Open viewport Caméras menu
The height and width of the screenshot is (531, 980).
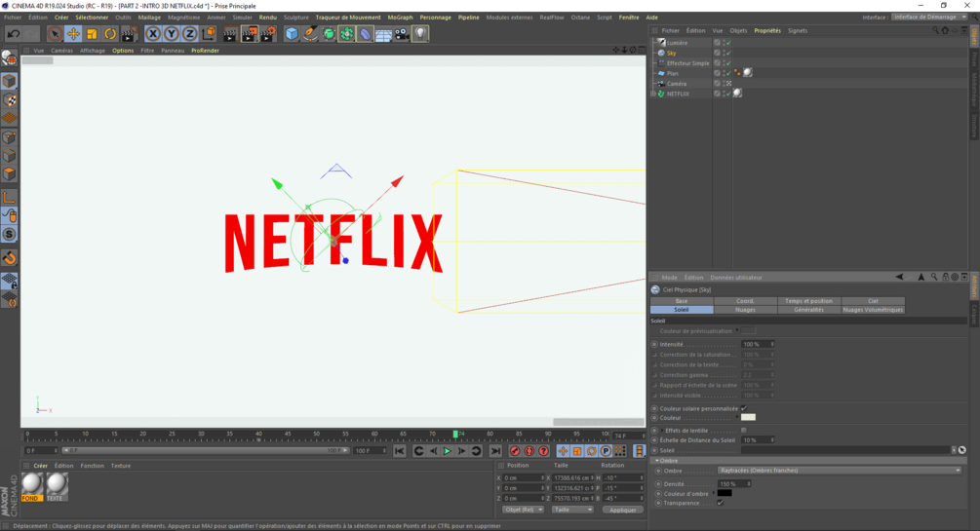click(61, 51)
